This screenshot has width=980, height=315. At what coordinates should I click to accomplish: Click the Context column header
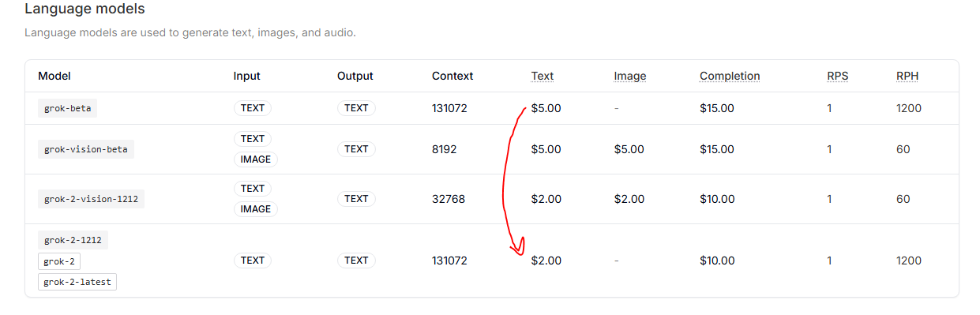[452, 77]
